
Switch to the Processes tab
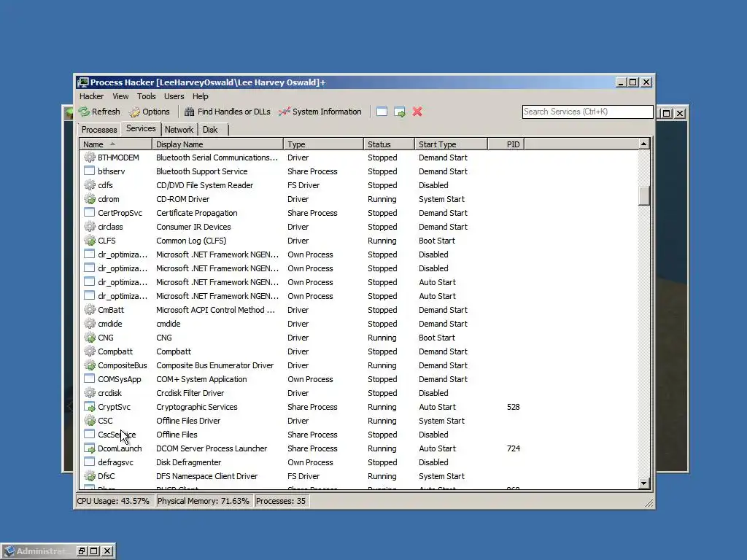pos(99,130)
